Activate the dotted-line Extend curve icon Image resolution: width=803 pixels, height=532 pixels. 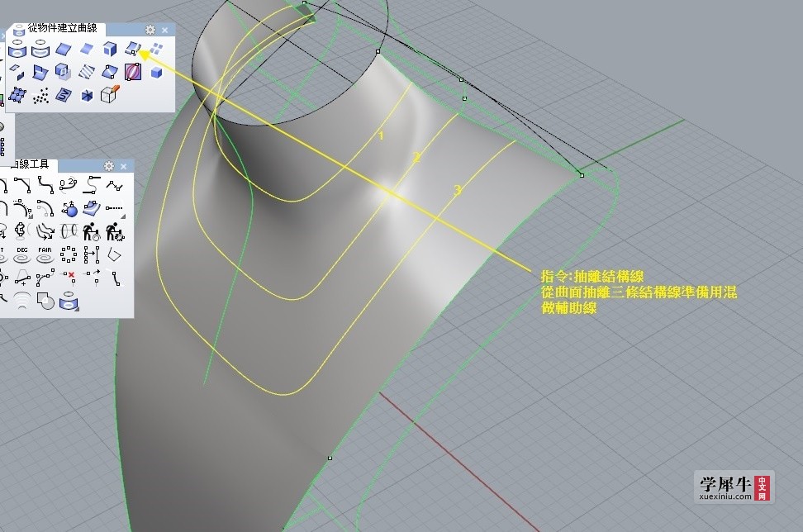[114, 208]
